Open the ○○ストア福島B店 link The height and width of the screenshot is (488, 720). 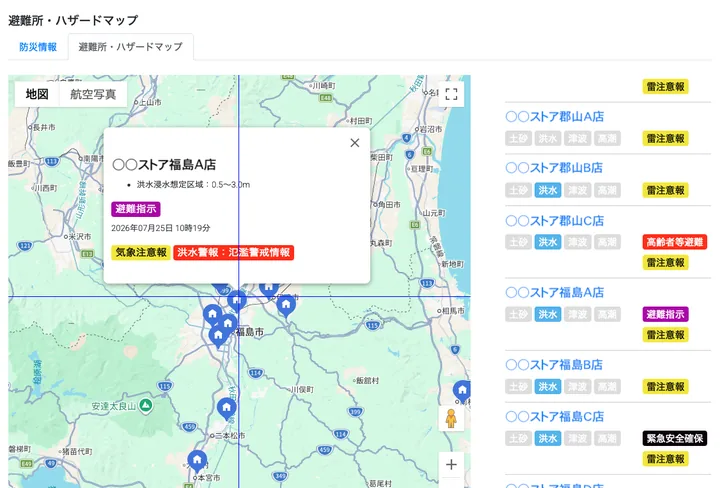pos(554,365)
